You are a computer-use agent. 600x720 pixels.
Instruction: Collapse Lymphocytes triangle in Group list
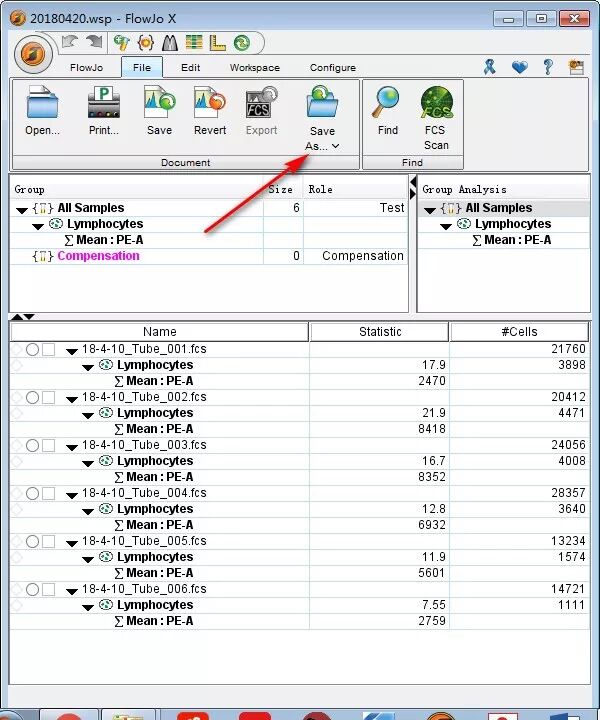38,226
